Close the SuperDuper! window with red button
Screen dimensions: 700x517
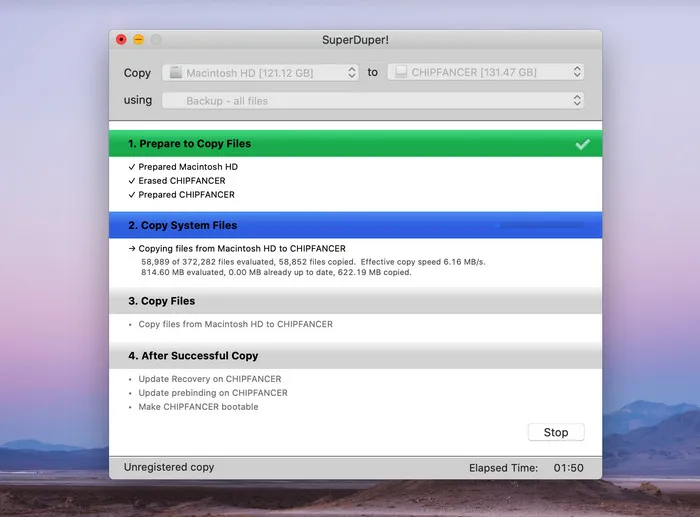tap(121, 39)
